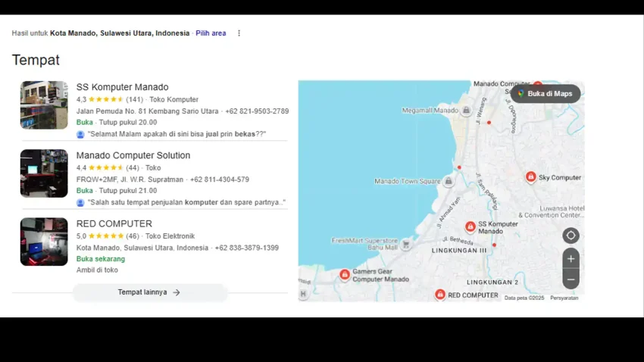The height and width of the screenshot is (362, 644).
Task: Click the (46) reviews count
Action: [x=133, y=236]
